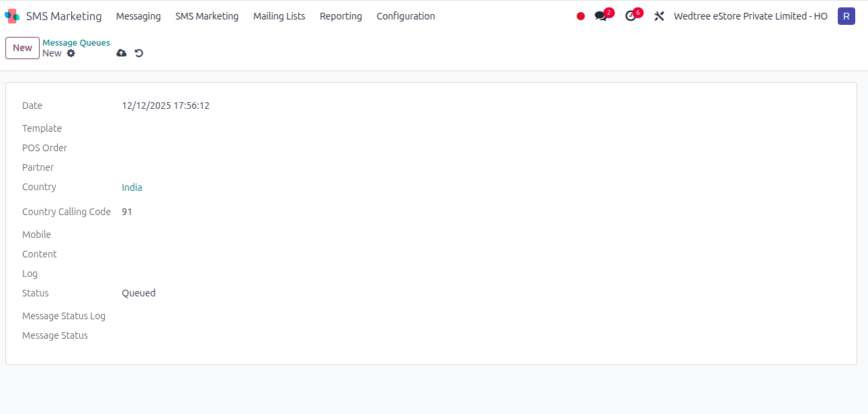Open the Discuss conversations icon showing 2 messages
This screenshot has height=414, width=868.
601,15
